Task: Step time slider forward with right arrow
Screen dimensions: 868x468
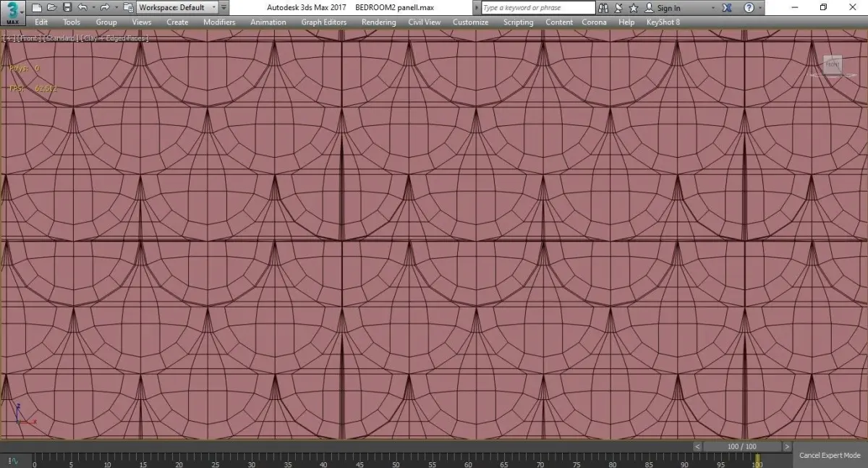Action: (787, 447)
